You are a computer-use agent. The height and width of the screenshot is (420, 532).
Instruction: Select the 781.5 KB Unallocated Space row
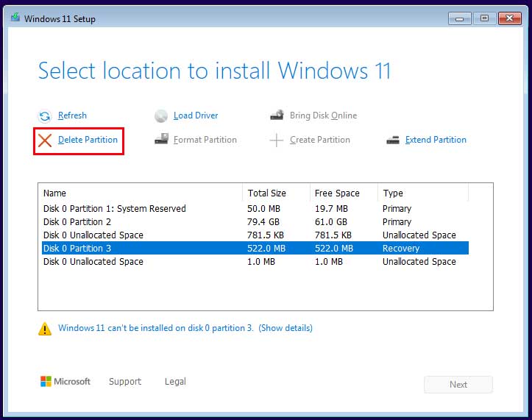(x=255, y=235)
